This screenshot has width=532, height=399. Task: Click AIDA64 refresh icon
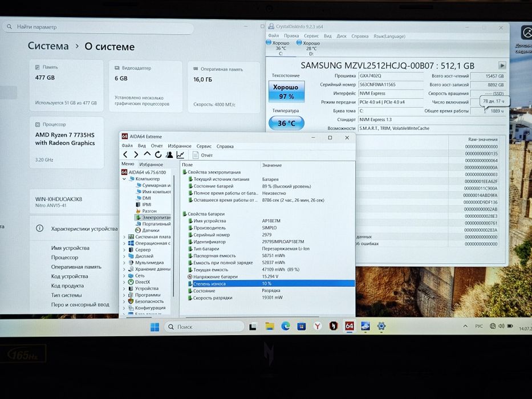(158, 154)
